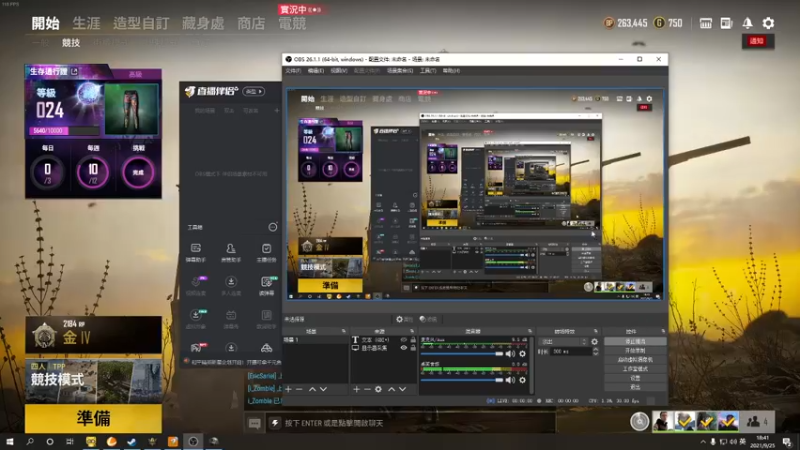Open the OBS 编辑 menu
Viewport: 800px width, 450px height.
(x=316, y=71)
